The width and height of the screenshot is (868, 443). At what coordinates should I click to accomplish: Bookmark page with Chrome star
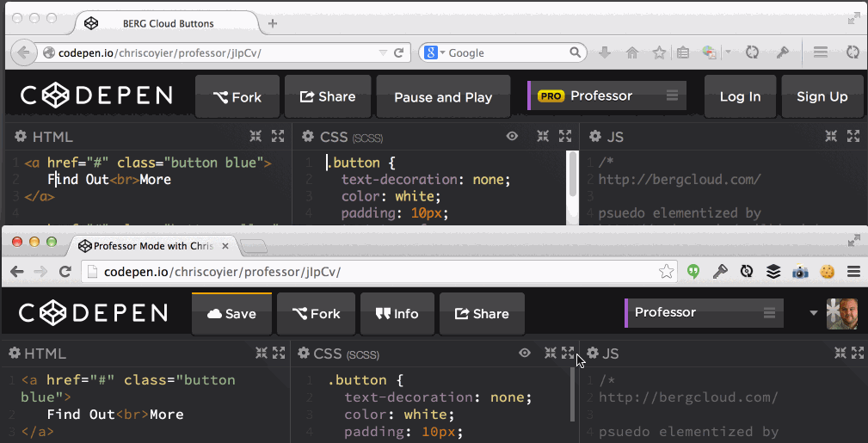point(667,271)
